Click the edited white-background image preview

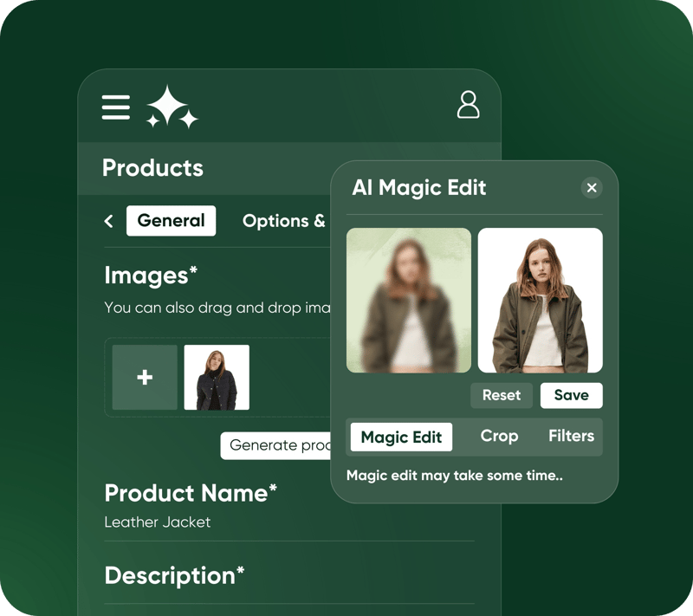[540, 301]
